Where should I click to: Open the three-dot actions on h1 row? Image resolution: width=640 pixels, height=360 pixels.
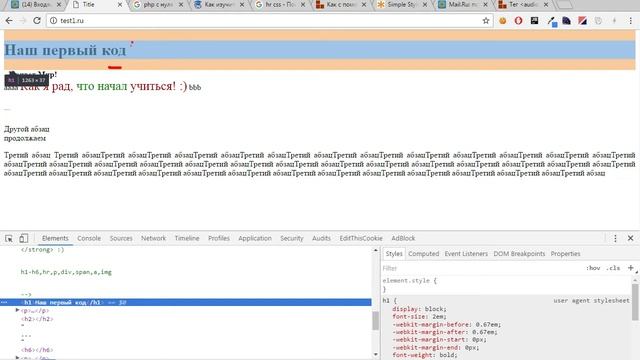click(x=4, y=302)
